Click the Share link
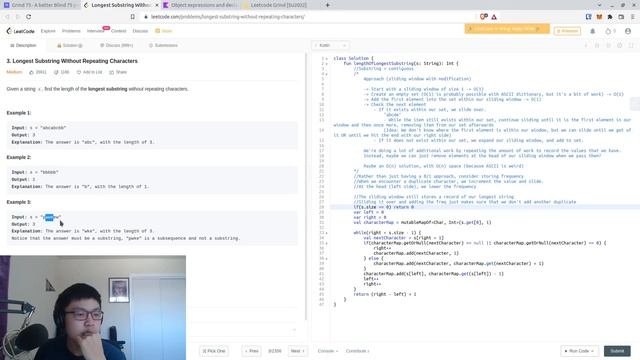The width and height of the screenshot is (640, 360). [x=118, y=72]
